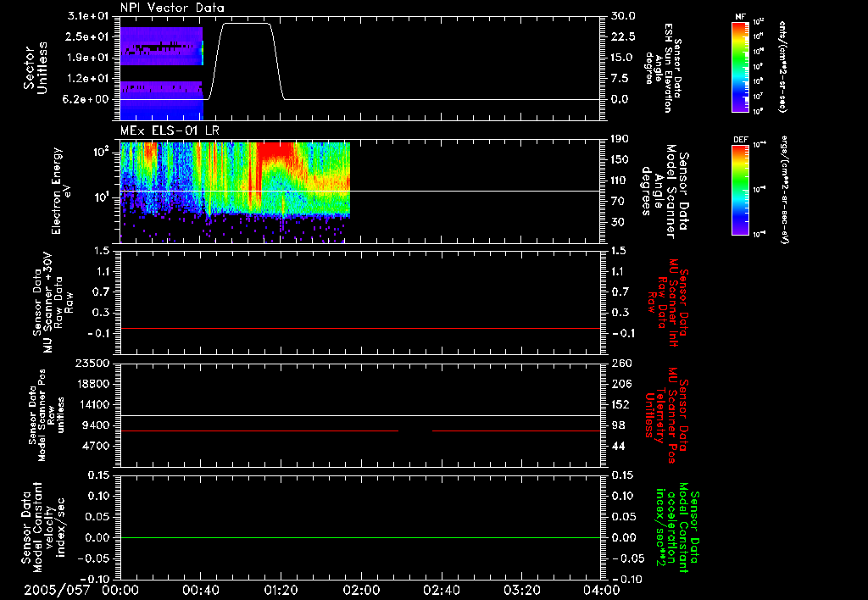
Task: Click the 'NPI Vector Data' panel title
Action: 173,8
